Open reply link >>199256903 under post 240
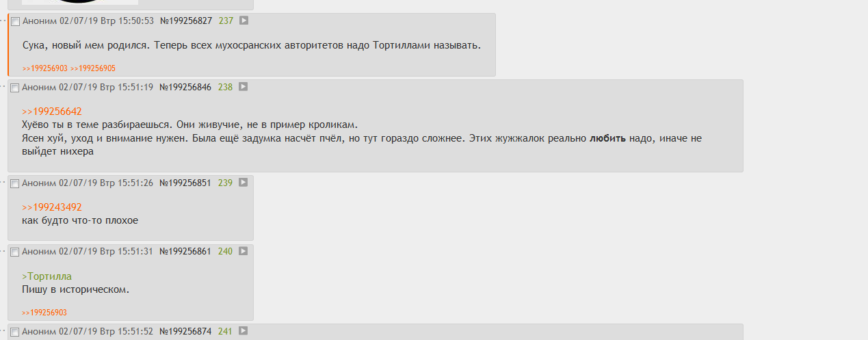This screenshot has height=340, width=868. (x=44, y=313)
